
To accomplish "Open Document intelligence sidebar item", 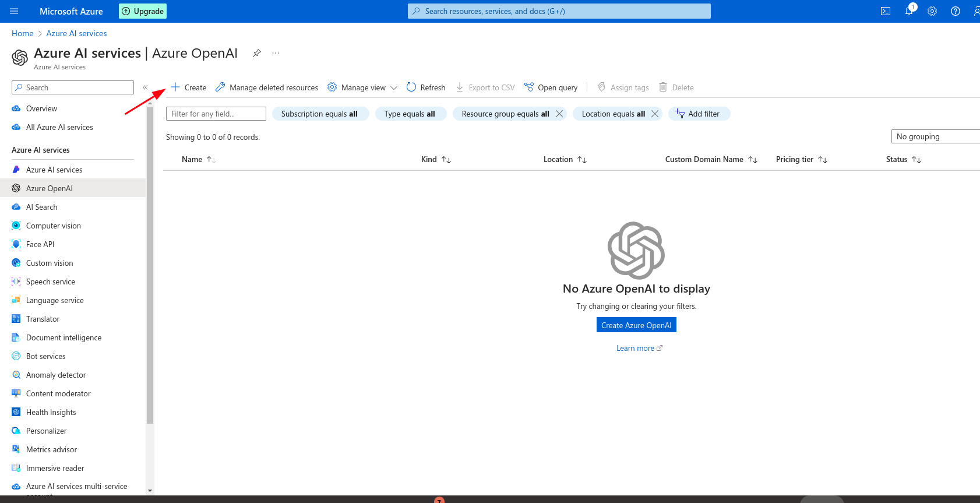I will tap(73, 337).
